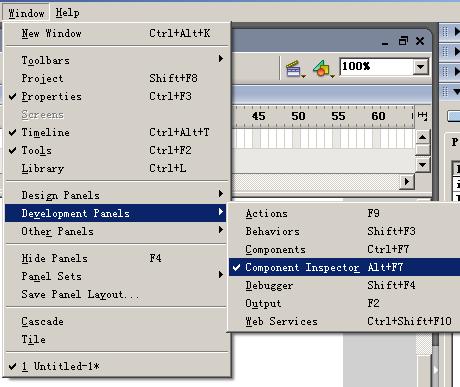Click the timeline scroll up arrow
Screen dimensions: 460x387
[x=422, y=137]
